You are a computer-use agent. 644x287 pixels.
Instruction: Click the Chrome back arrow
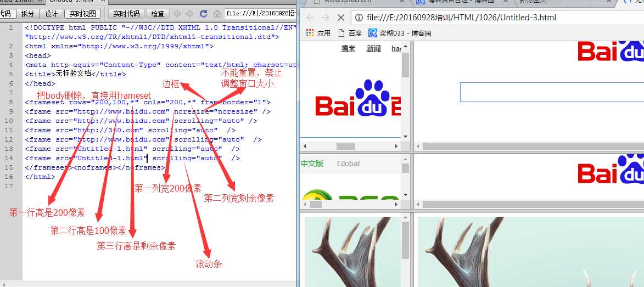pos(310,18)
